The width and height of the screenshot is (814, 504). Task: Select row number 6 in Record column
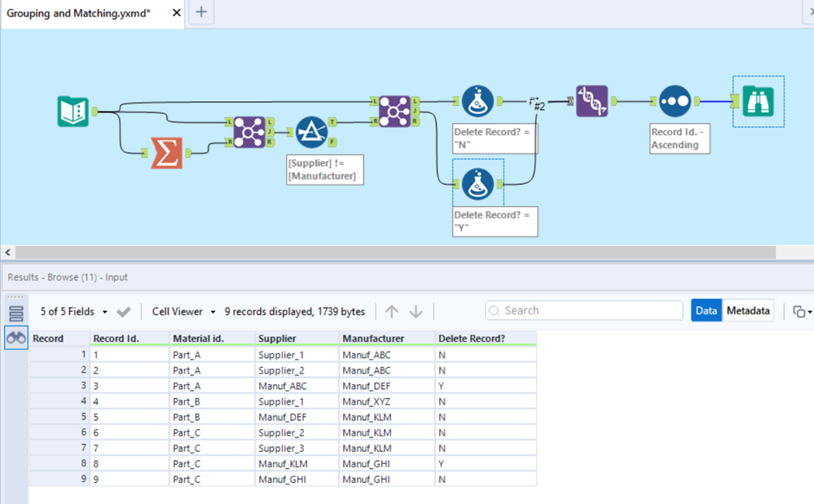pyautogui.click(x=59, y=432)
